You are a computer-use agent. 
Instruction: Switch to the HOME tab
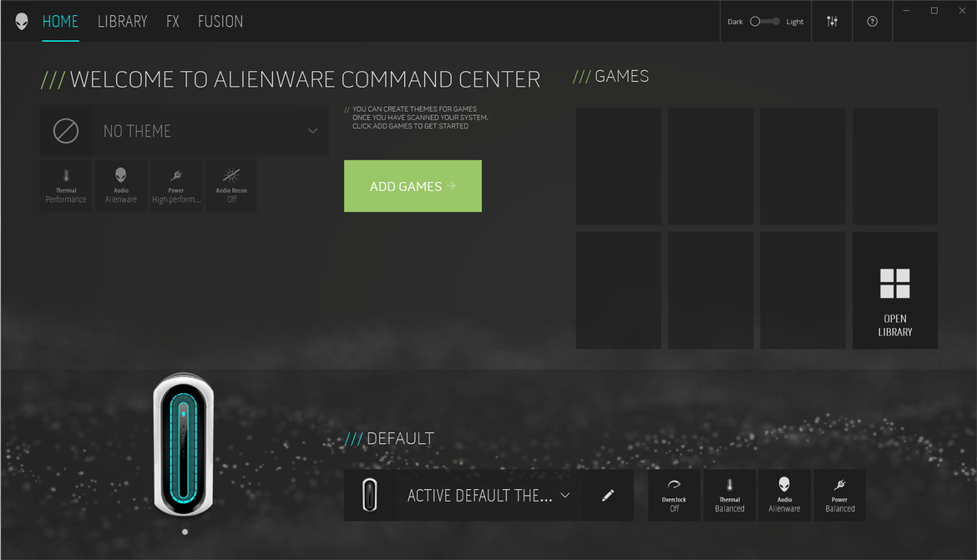point(60,21)
